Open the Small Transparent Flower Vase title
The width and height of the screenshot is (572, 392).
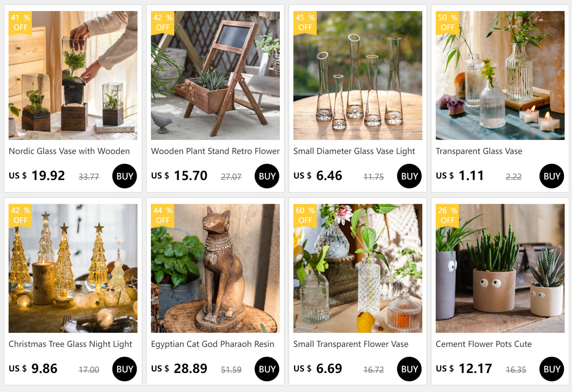(351, 344)
